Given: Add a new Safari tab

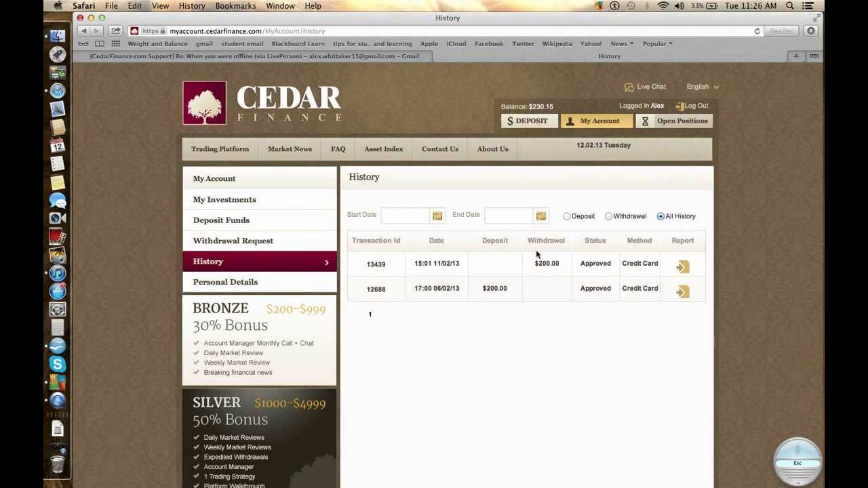Looking at the screenshot, I should click(x=796, y=56).
